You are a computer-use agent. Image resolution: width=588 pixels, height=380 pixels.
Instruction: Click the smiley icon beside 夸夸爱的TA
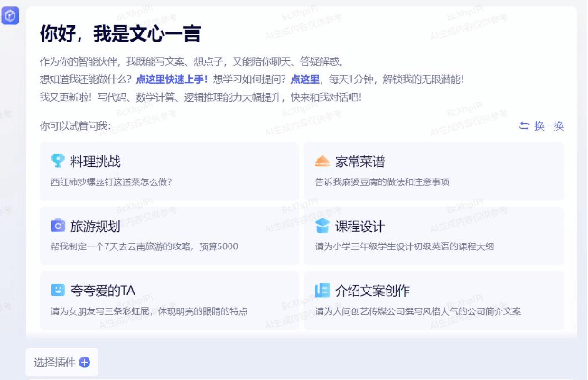point(58,291)
